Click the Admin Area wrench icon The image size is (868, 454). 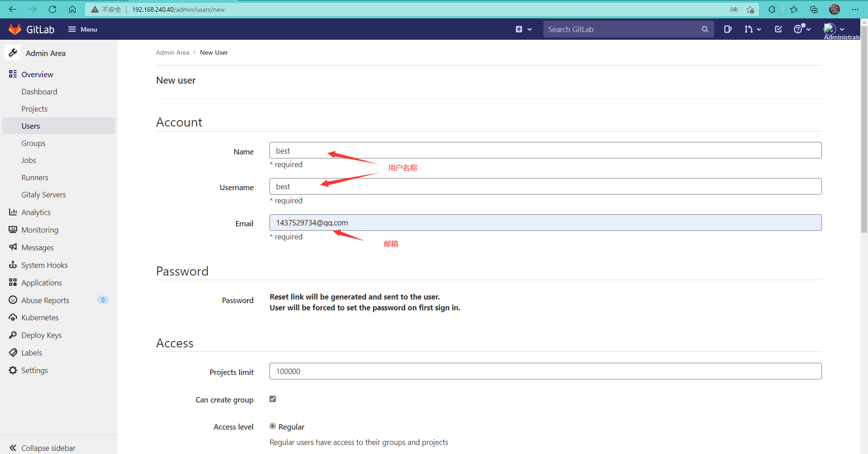(13, 52)
